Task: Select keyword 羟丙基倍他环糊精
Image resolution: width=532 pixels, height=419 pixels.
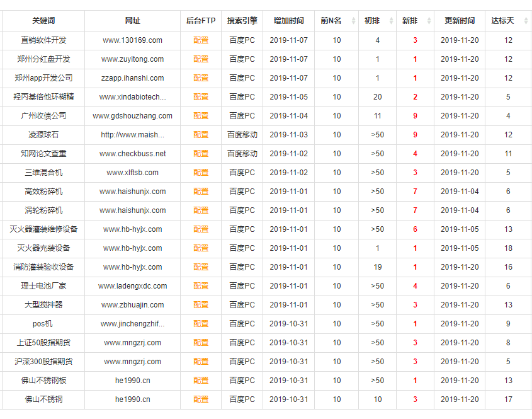Action: coord(43,97)
